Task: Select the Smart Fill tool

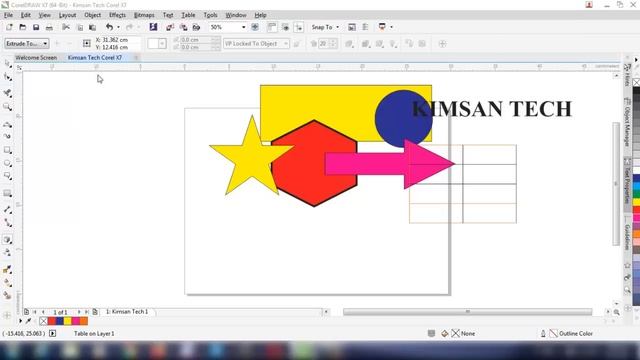Action: click(x=7, y=295)
